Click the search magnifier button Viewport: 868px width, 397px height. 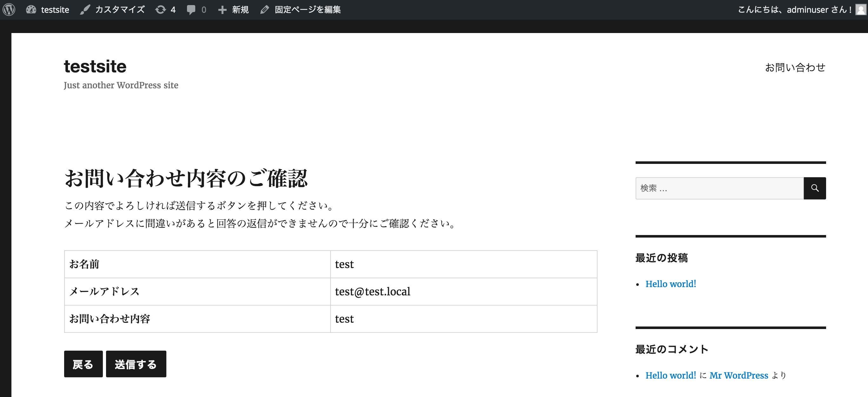coord(815,188)
